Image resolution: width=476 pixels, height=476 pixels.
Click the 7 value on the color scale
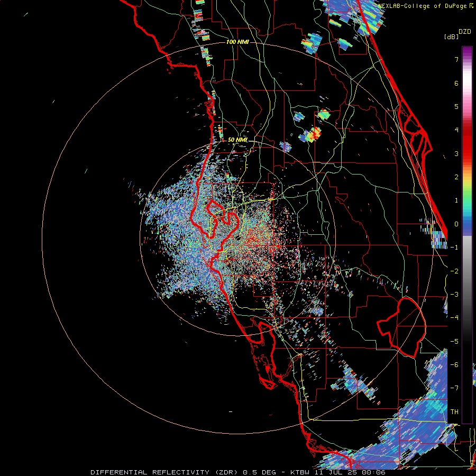pyautogui.click(x=456, y=60)
